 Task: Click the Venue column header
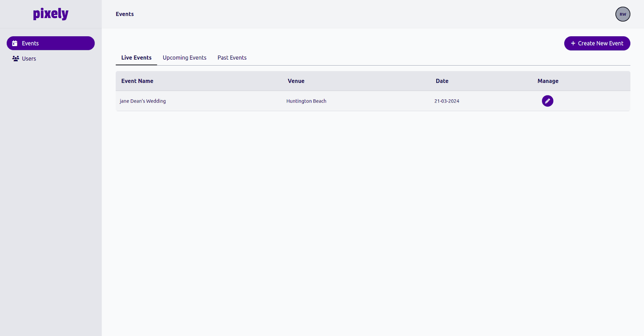[x=296, y=81]
